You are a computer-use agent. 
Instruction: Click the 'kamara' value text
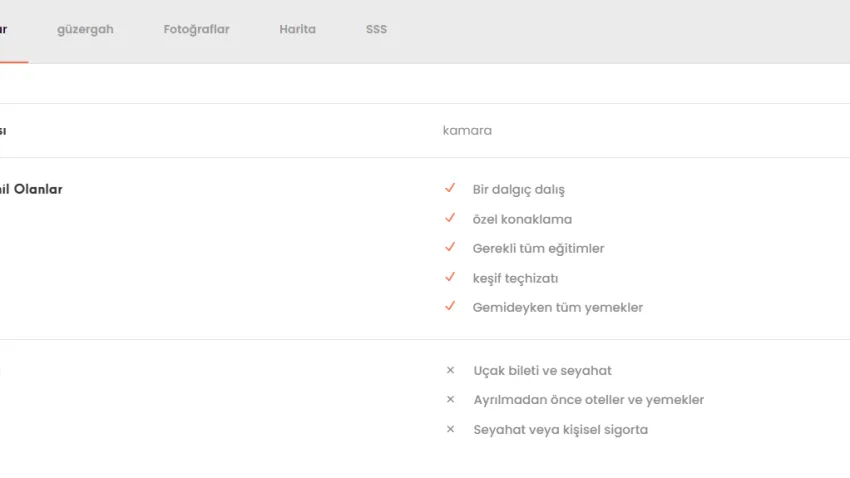[x=467, y=130]
